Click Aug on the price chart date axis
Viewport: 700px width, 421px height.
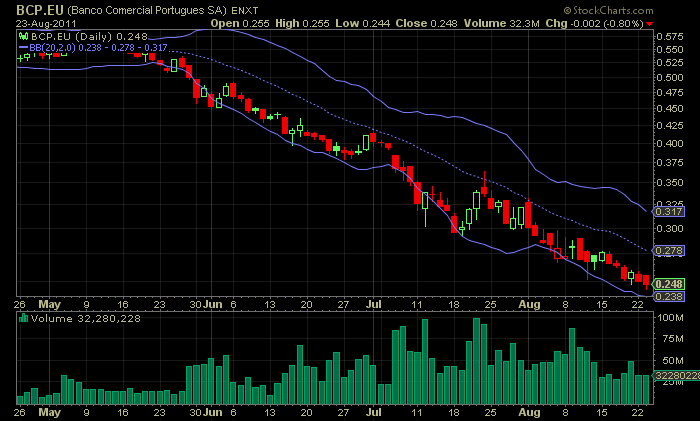[x=529, y=304]
